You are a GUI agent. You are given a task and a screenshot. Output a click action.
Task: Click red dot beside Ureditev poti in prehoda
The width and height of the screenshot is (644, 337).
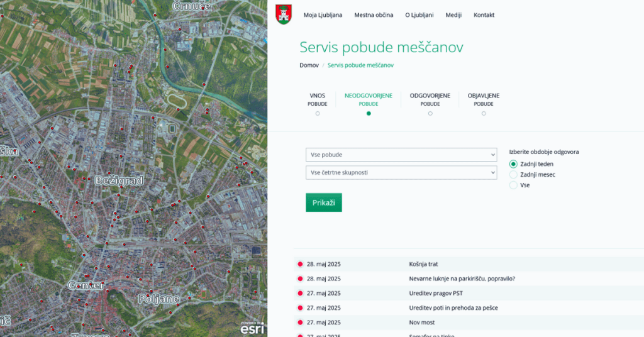tap(300, 308)
